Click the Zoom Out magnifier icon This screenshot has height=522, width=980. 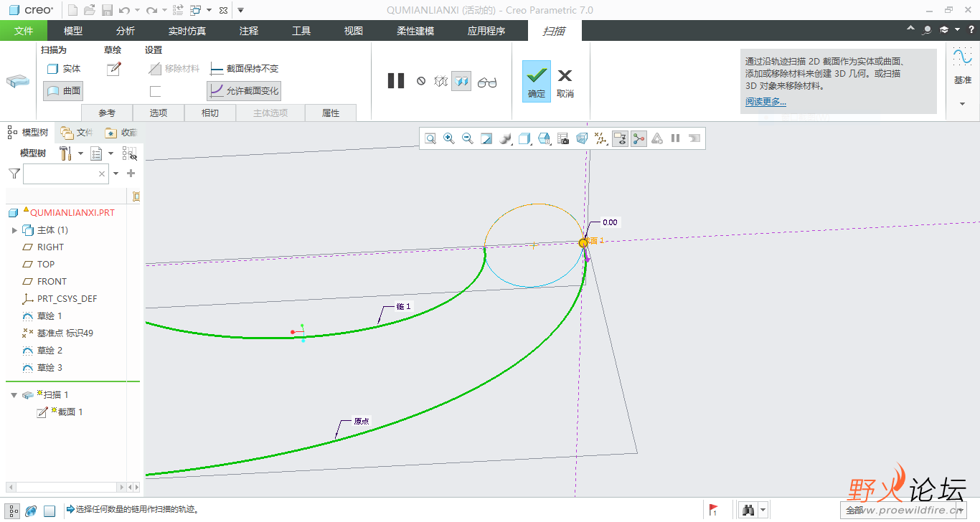[468, 138]
